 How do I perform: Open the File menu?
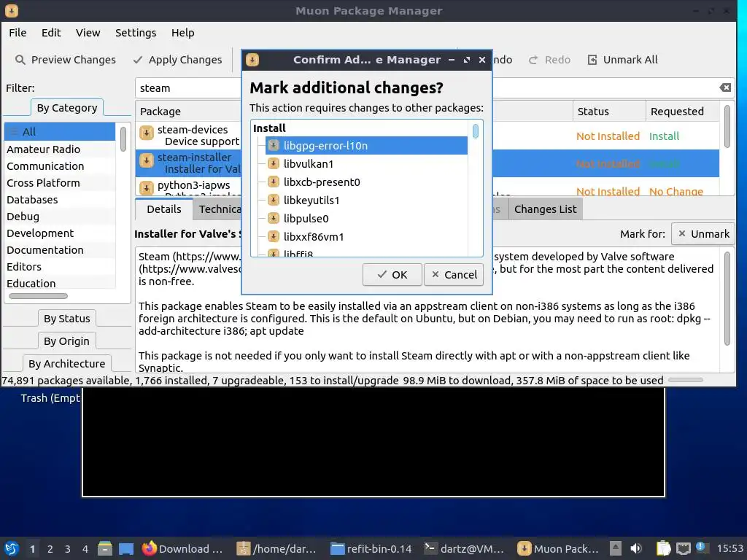[x=18, y=33]
